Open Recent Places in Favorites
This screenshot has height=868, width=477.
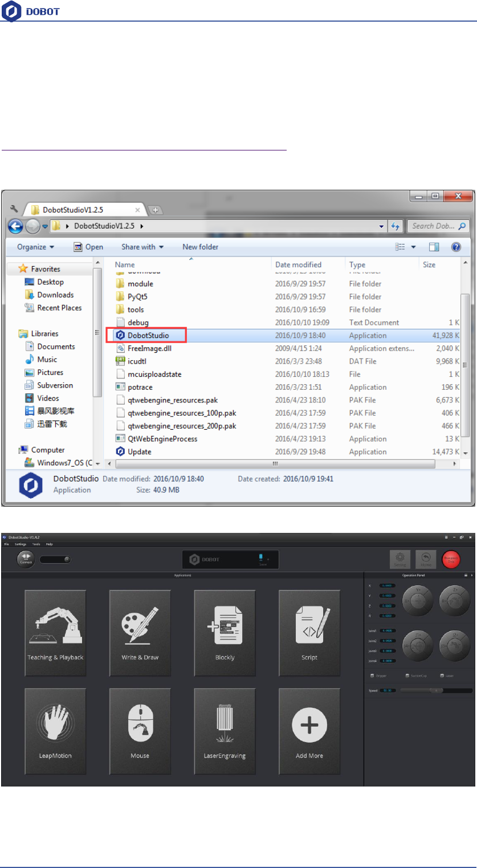pyautogui.click(x=54, y=308)
